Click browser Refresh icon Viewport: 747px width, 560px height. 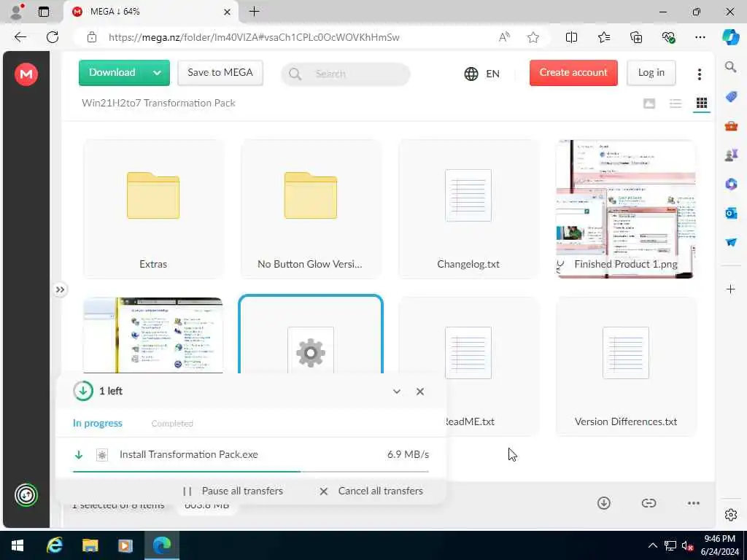click(53, 37)
